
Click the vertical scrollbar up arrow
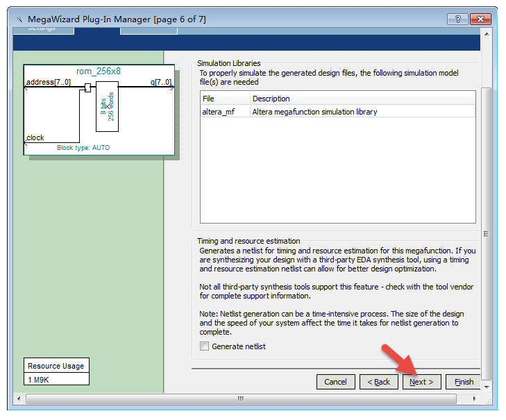point(487,34)
